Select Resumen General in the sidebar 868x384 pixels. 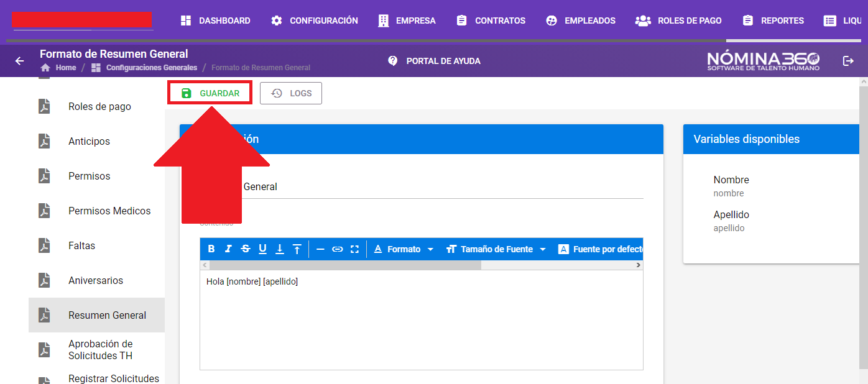(x=96, y=315)
